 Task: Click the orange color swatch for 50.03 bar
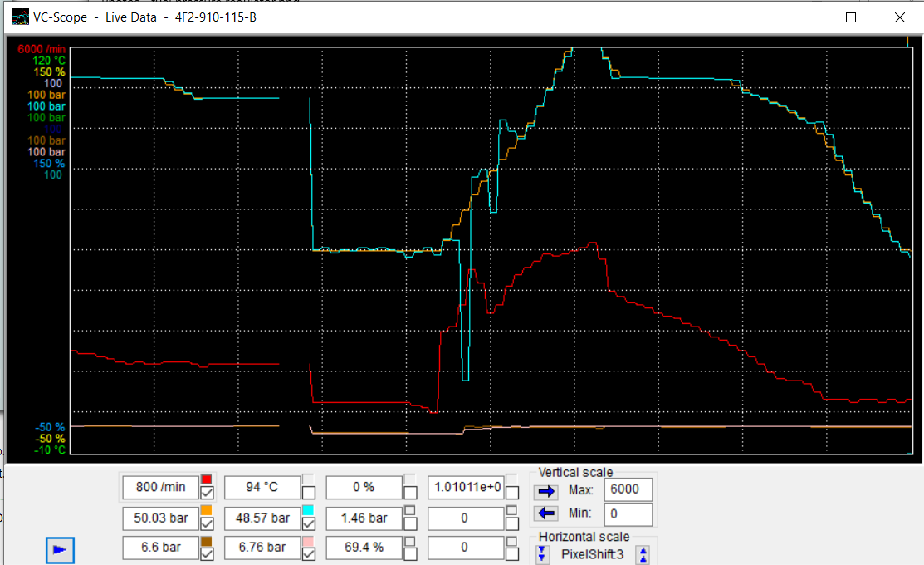(x=207, y=509)
